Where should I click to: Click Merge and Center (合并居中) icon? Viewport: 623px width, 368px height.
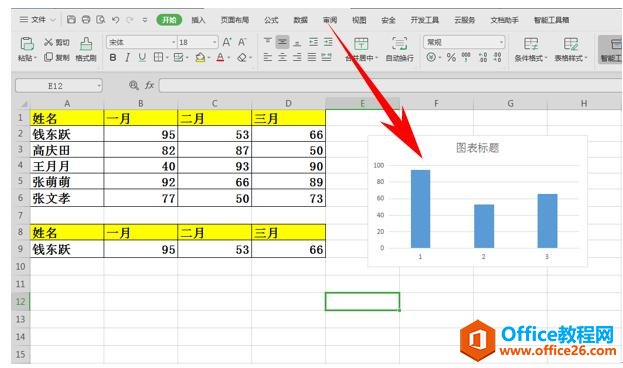coord(361,44)
